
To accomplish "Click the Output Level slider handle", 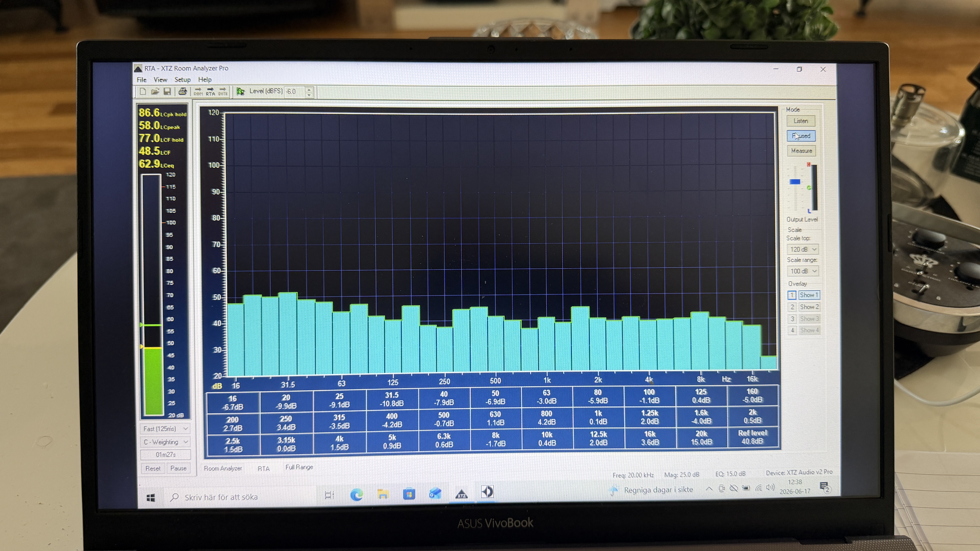I will click(795, 182).
